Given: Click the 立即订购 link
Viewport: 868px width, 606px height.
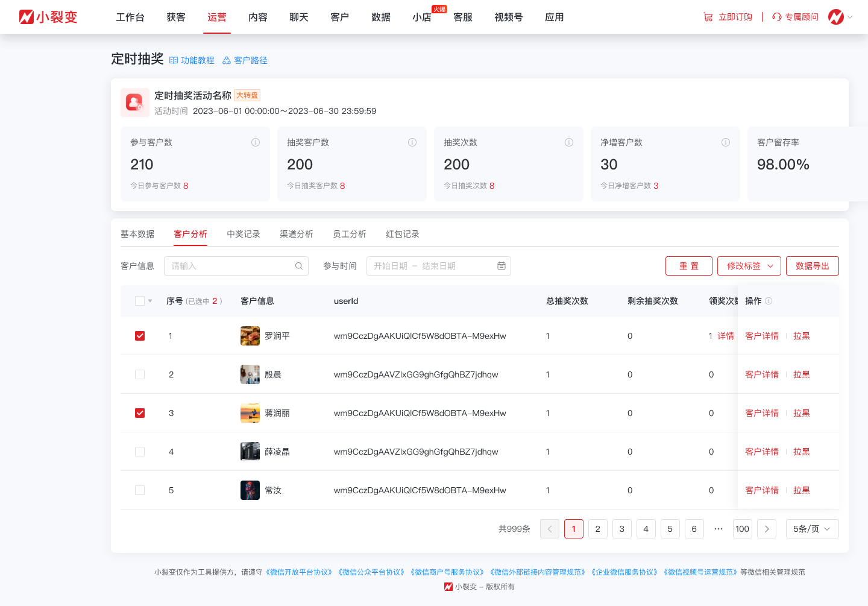Looking at the screenshot, I should click(735, 17).
